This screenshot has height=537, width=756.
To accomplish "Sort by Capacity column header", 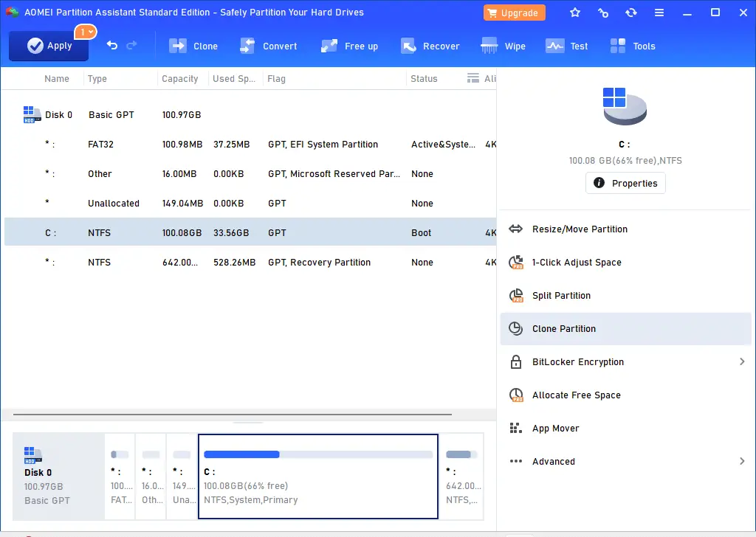I will (180, 78).
